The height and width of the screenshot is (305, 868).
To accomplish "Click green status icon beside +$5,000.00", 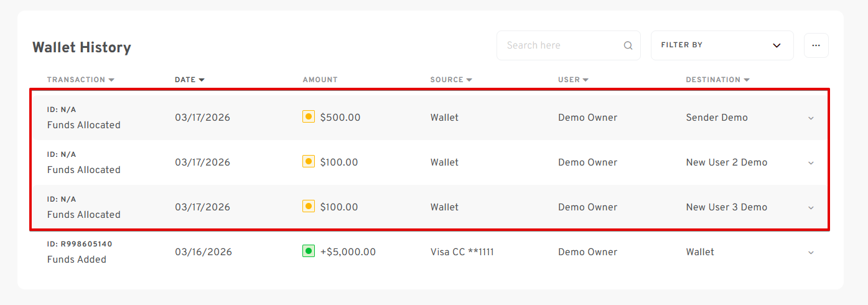I will 308,251.
